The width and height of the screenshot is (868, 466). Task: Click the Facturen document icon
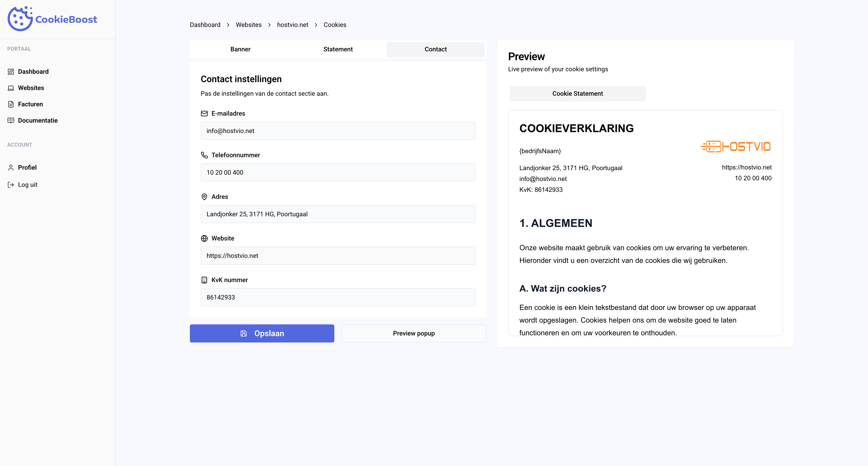(11, 104)
